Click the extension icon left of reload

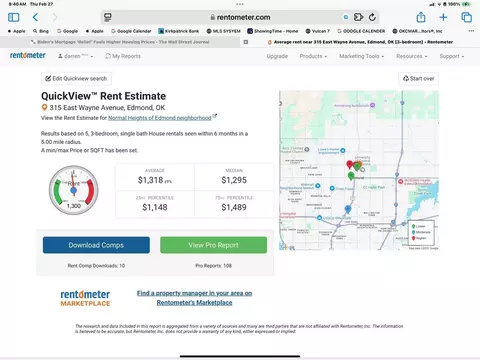tap(358, 17)
